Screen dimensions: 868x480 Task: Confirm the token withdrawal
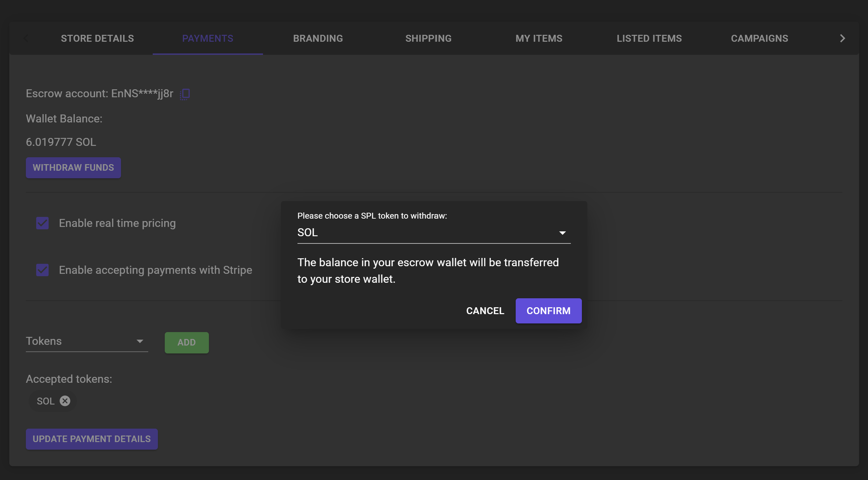[548, 311]
